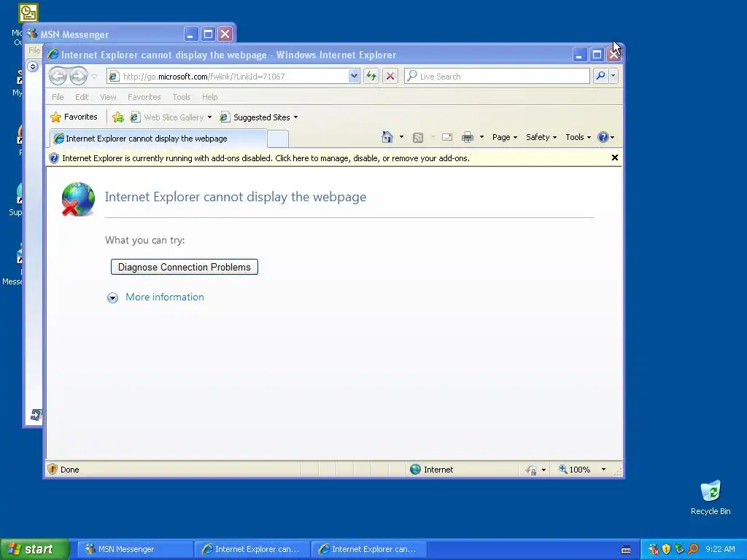
Task: Click the Help question mark icon
Action: (603, 137)
